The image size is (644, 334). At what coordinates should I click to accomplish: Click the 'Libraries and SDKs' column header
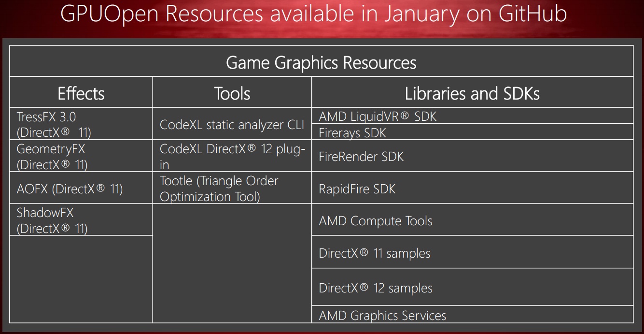[473, 92]
